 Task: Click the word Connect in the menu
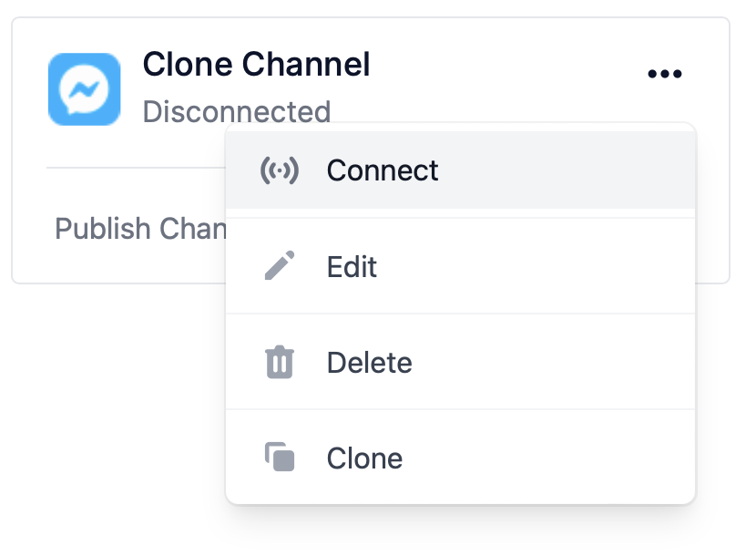tap(383, 170)
